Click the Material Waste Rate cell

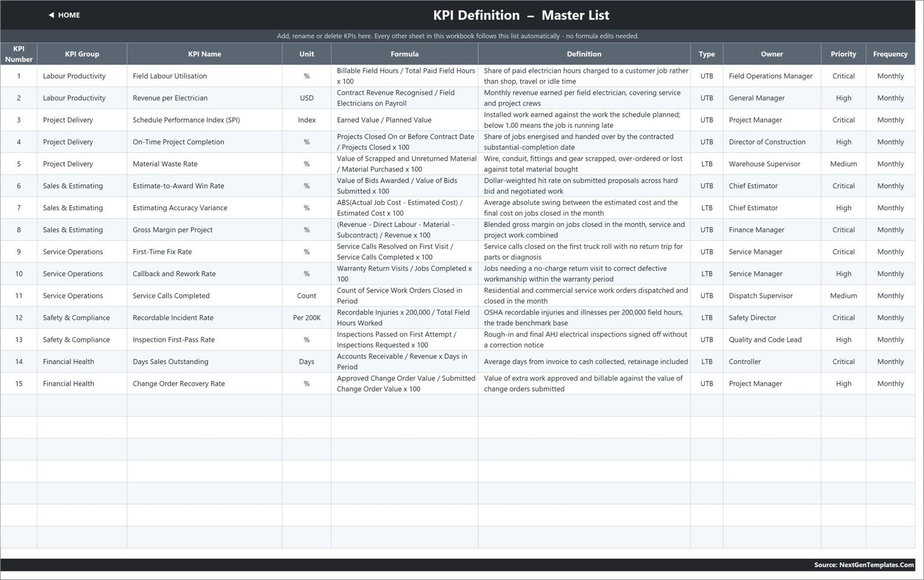[204, 164]
